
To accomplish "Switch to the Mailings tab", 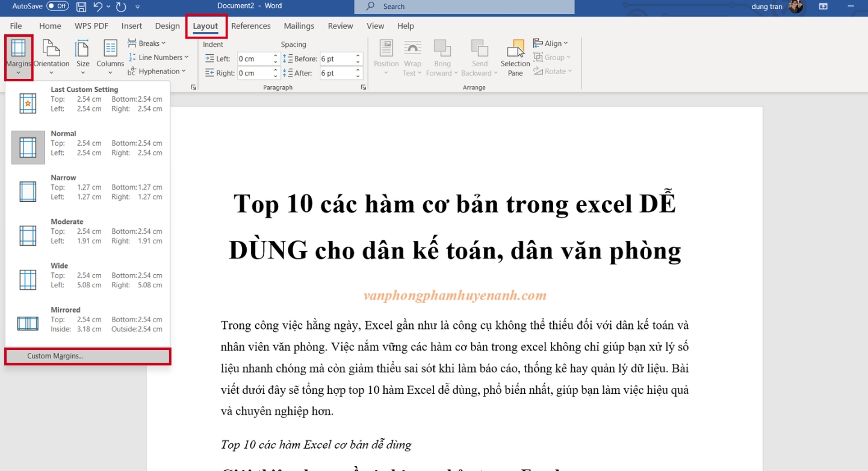I will [299, 26].
